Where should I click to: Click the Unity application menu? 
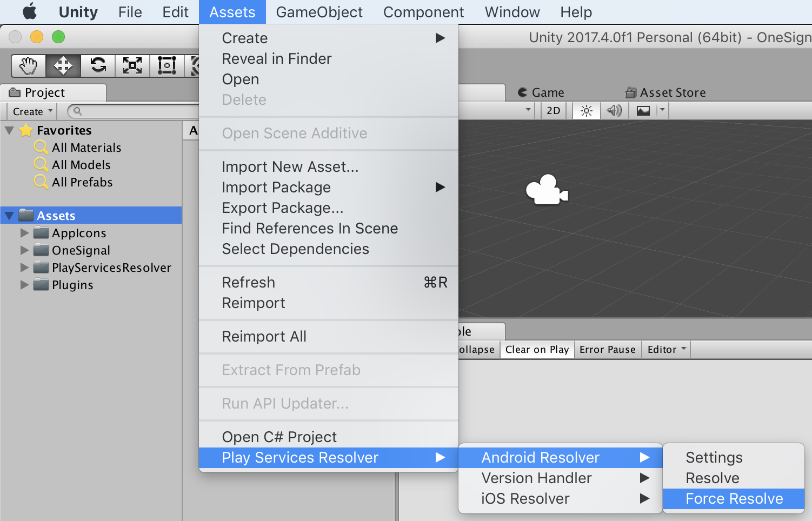pos(78,12)
